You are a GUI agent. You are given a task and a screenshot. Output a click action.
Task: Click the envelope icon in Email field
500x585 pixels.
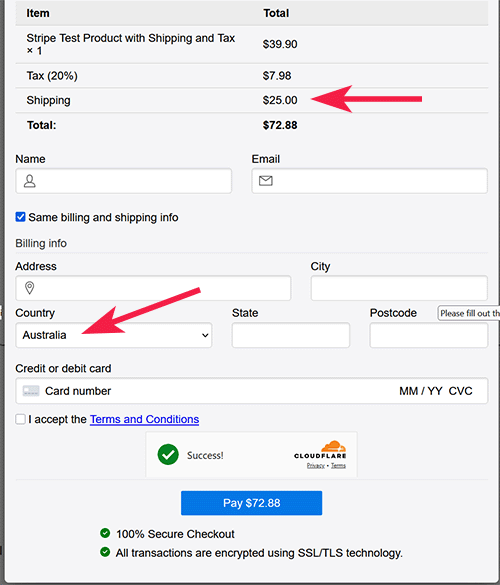pyautogui.click(x=266, y=181)
